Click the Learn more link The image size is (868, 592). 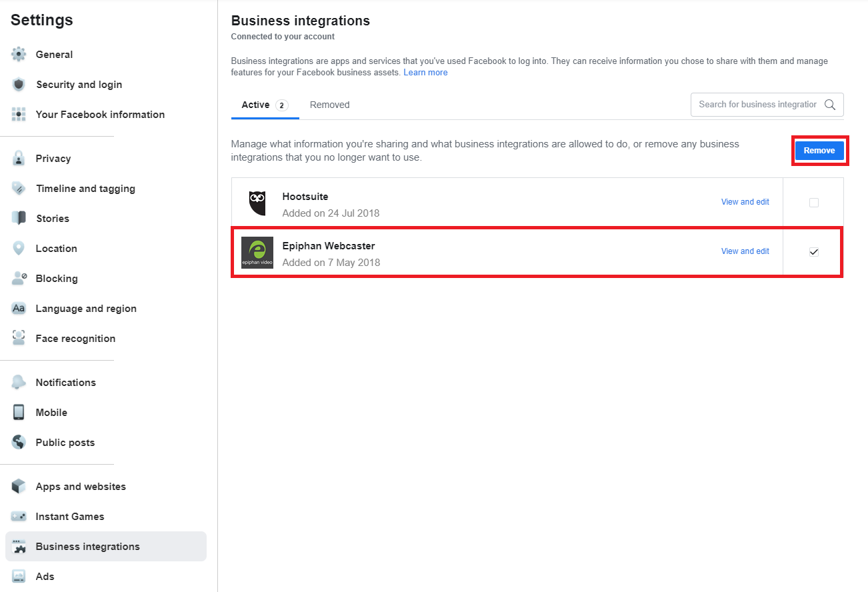tap(425, 73)
